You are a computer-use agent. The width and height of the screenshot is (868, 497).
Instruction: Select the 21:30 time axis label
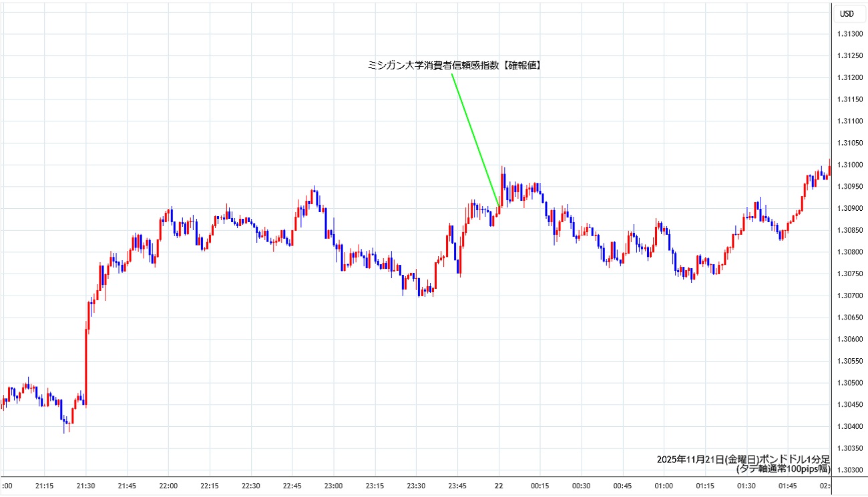(x=86, y=486)
